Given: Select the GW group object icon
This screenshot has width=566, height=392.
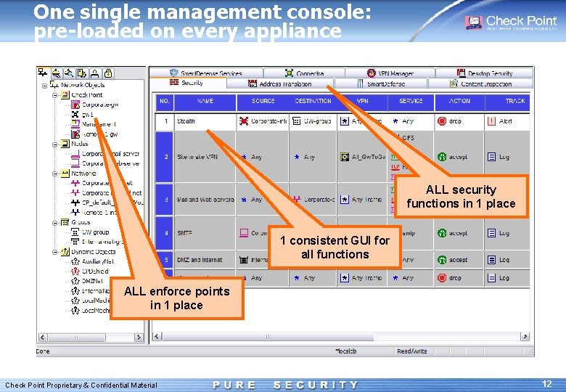Looking at the screenshot, I should point(75,232).
